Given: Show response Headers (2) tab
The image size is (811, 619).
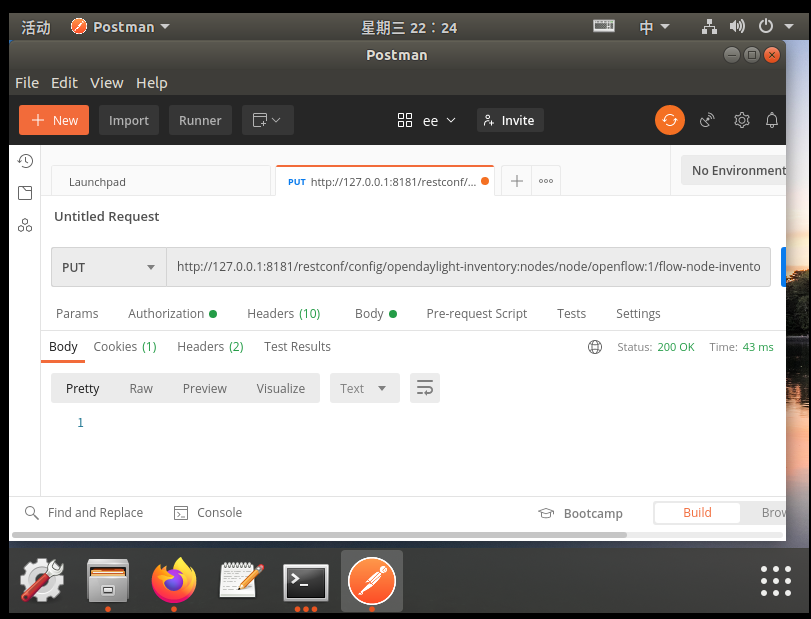Looking at the screenshot, I should pyautogui.click(x=210, y=346).
